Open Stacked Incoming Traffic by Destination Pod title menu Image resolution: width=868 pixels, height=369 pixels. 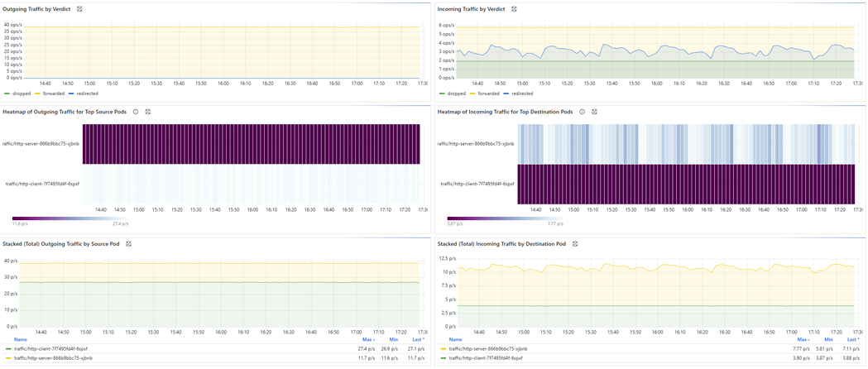(501, 243)
